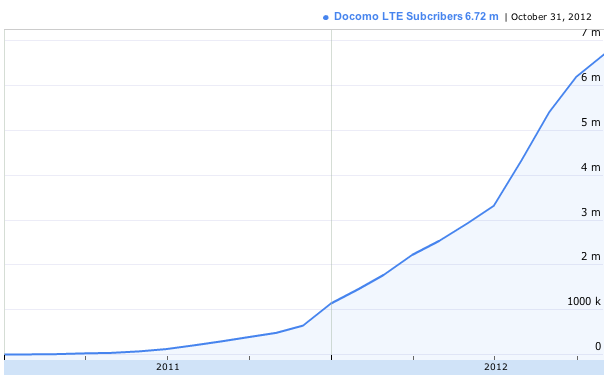This screenshot has height=380, width=608.
Task: Click the line's bend near 3 m
Action: point(494,206)
